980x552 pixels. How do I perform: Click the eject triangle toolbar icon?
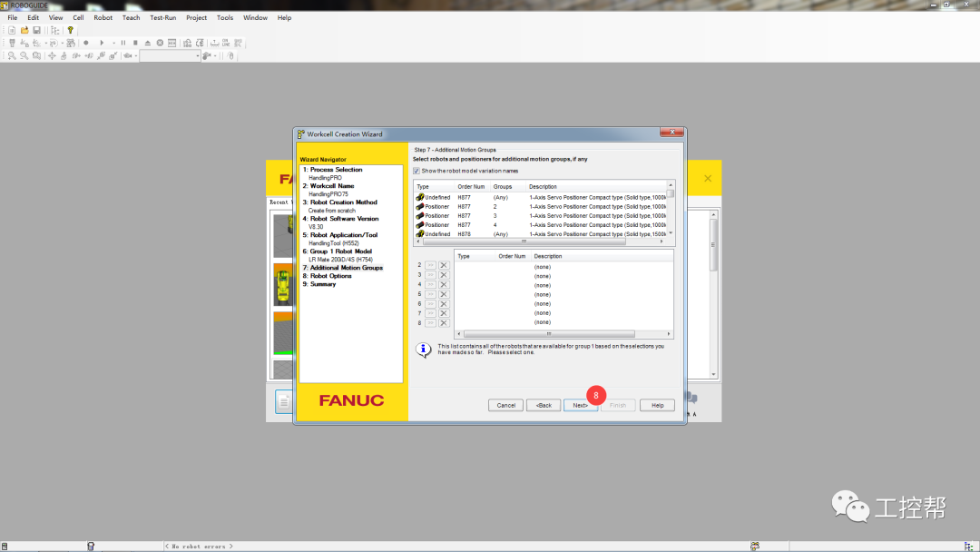click(148, 44)
